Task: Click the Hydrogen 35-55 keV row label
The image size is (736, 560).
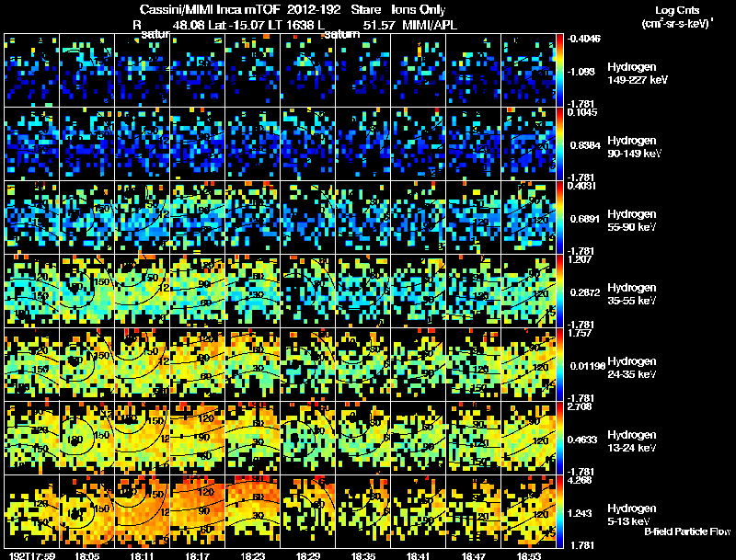Action: [x=632, y=293]
